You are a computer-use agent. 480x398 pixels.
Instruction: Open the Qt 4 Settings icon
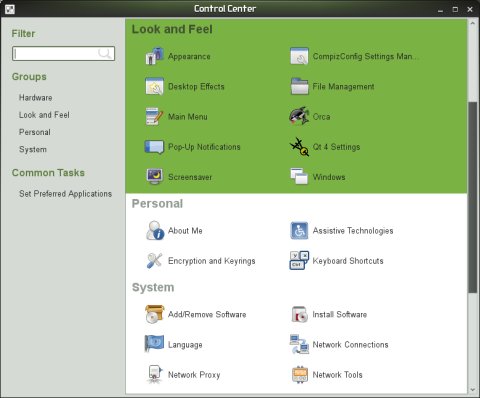point(299,147)
